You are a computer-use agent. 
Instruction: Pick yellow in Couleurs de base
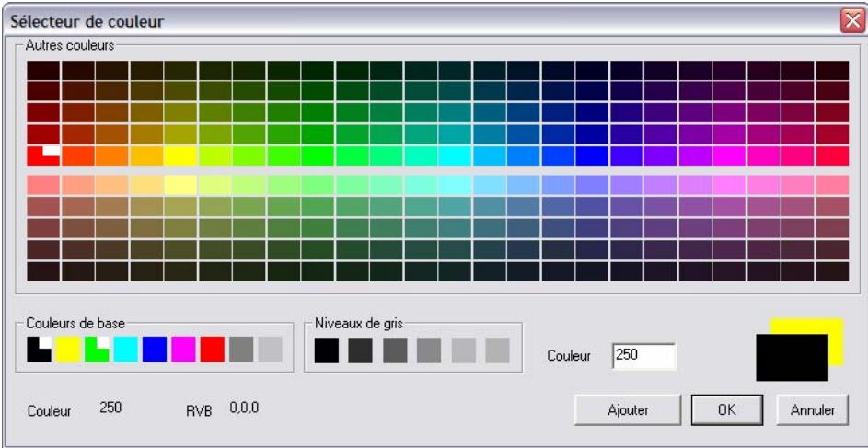point(68,350)
